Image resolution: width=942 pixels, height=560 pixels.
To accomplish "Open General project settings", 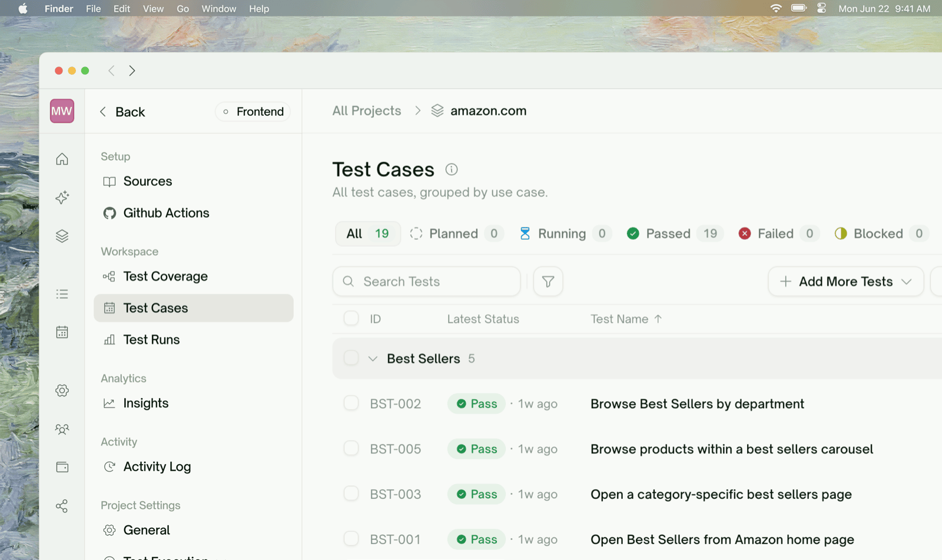I will (x=194, y=530).
